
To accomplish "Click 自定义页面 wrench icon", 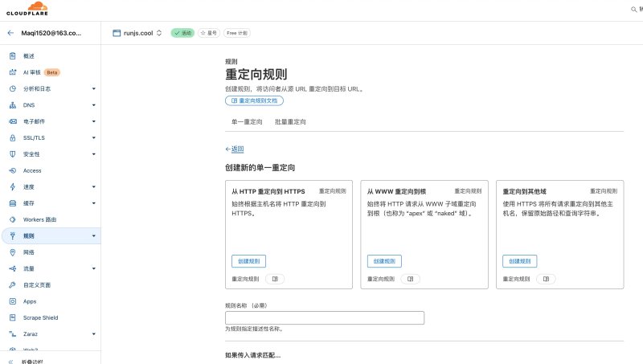I will (x=13, y=285).
